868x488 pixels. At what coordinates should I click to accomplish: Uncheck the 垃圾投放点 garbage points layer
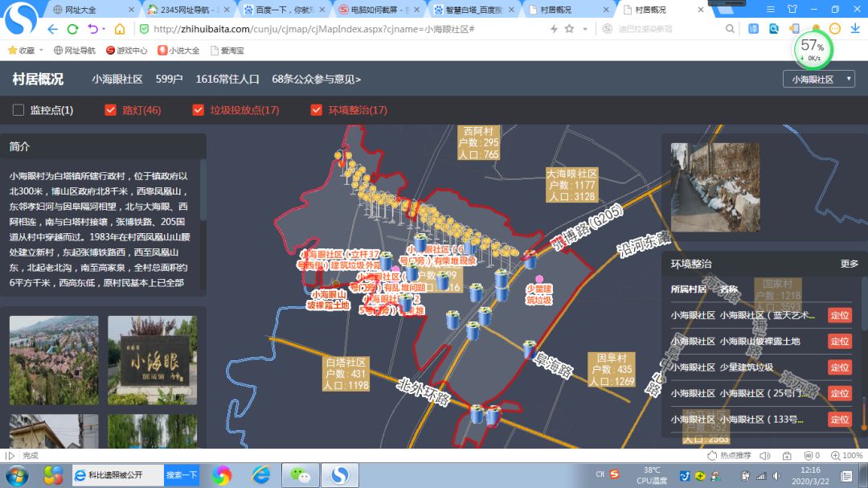click(x=199, y=109)
